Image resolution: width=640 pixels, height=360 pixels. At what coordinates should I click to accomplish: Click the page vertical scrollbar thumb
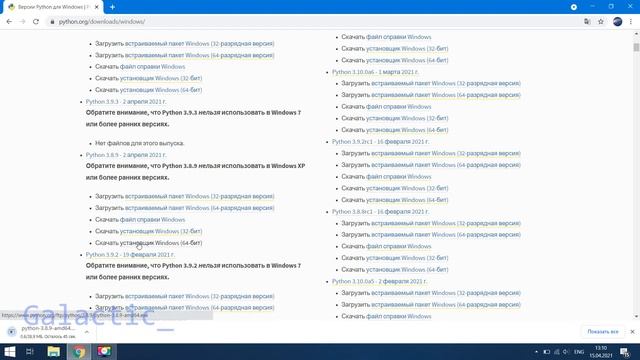coord(636,47)
